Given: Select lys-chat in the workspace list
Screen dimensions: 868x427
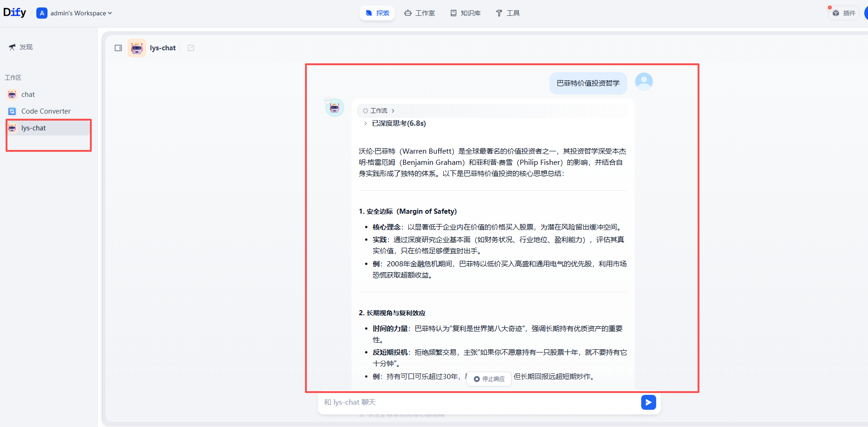Looking at the screenshot, I should [34, 128].
